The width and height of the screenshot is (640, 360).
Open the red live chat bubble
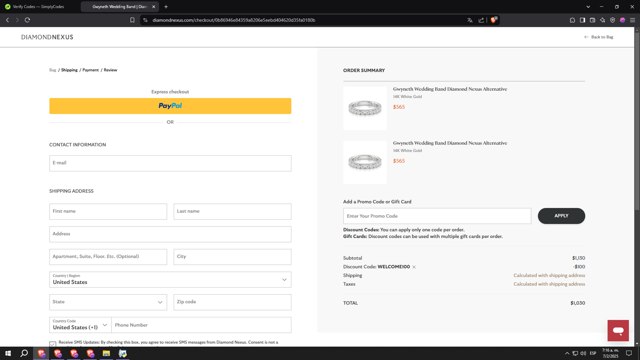click(x=618, y=330)
